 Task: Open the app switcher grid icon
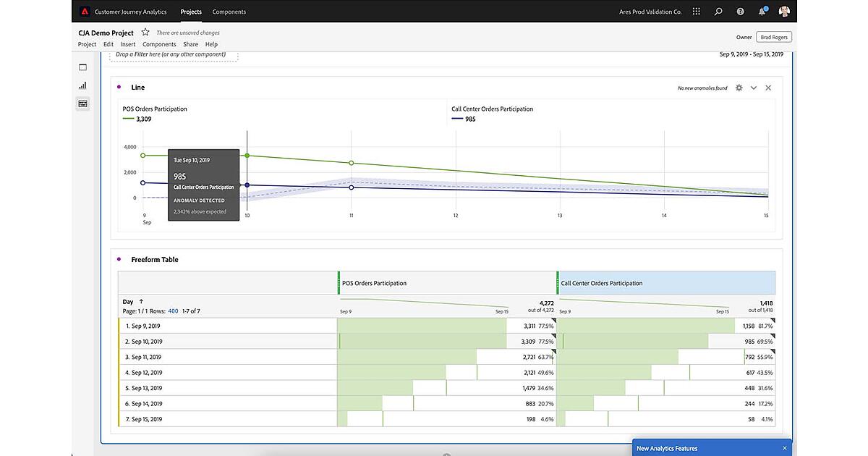click(x=696, y=12)
